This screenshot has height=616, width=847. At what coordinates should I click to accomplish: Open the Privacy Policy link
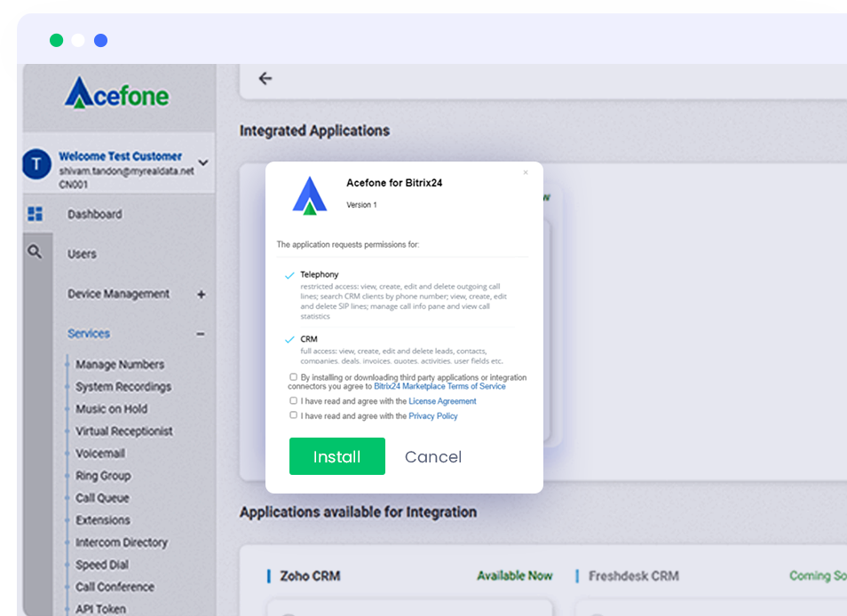click(x=433, y=415)
